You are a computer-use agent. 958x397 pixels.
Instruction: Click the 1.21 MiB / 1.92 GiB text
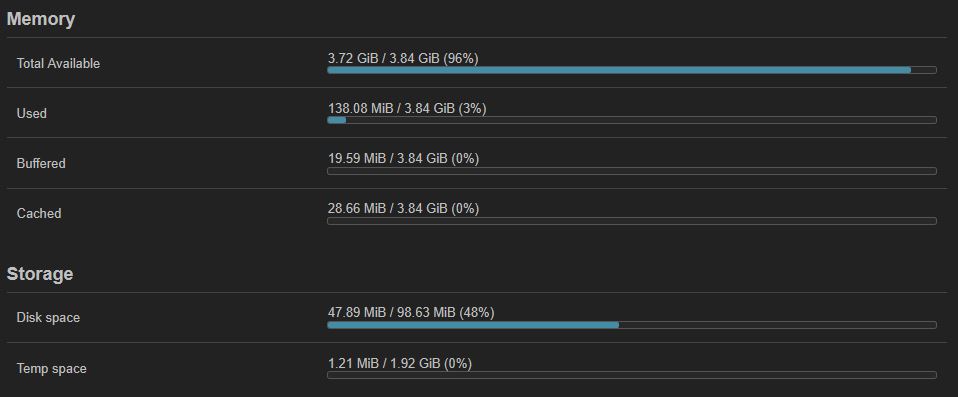click(384, 363)
